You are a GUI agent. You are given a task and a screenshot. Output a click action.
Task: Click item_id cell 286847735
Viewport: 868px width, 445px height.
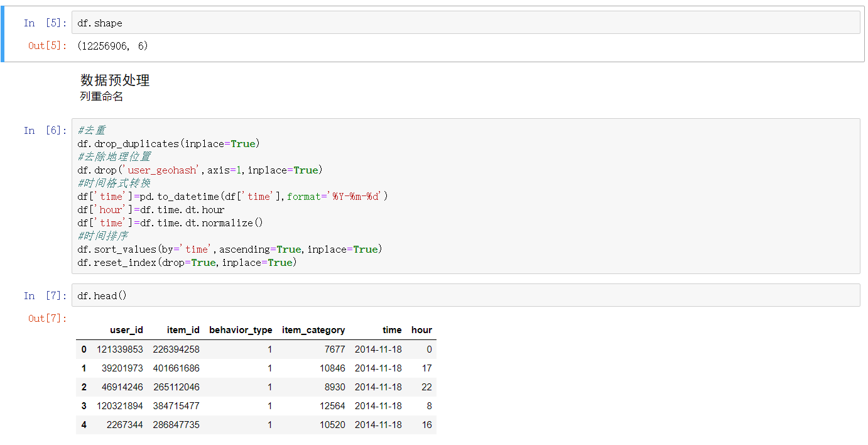(176, 425)
